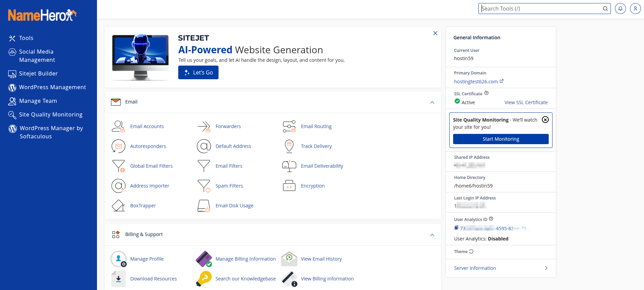
Task: Open the user account icon
Action: (635, 9)
